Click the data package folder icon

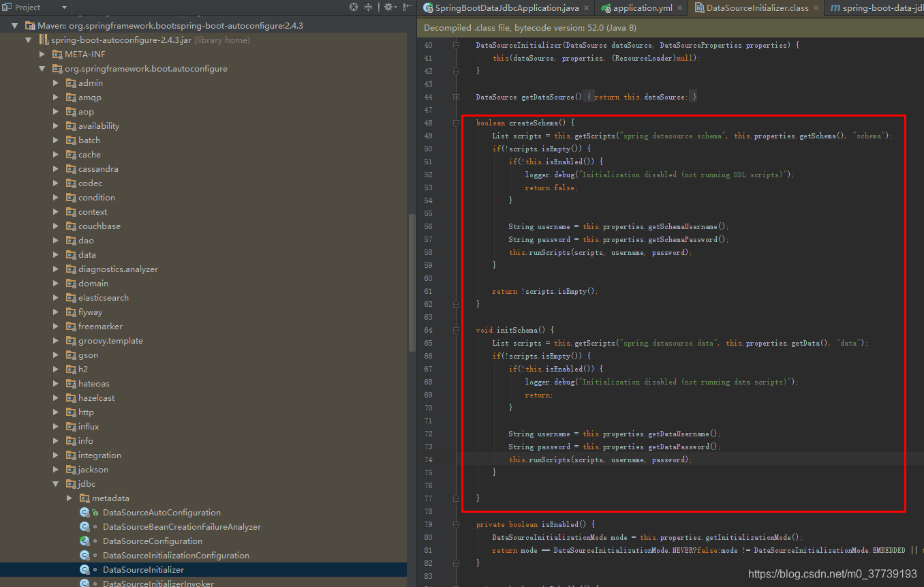click(71, 255)
